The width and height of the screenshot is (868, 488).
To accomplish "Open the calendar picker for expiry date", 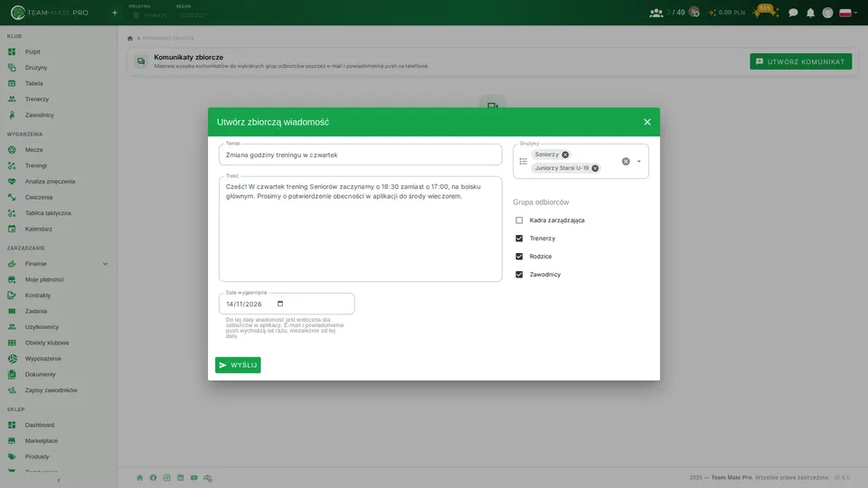I will [x=280, y=304].
